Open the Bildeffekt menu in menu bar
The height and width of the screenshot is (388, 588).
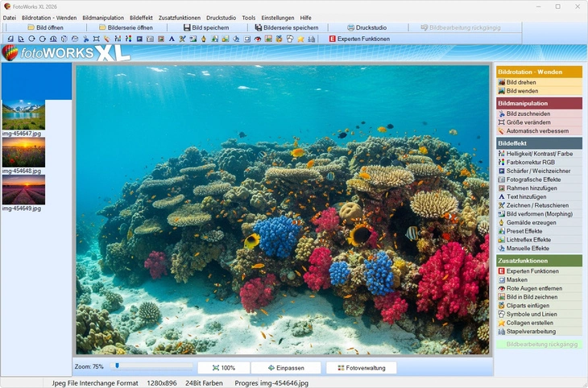click(141, 17)
